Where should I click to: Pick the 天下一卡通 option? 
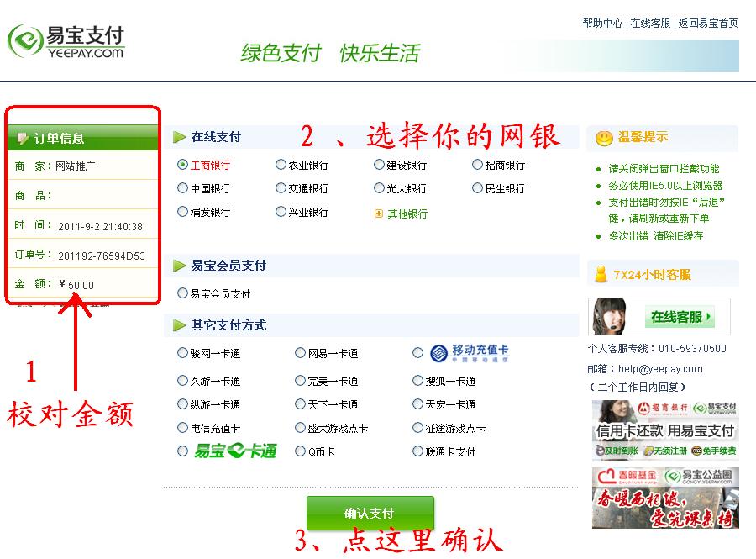300,404
